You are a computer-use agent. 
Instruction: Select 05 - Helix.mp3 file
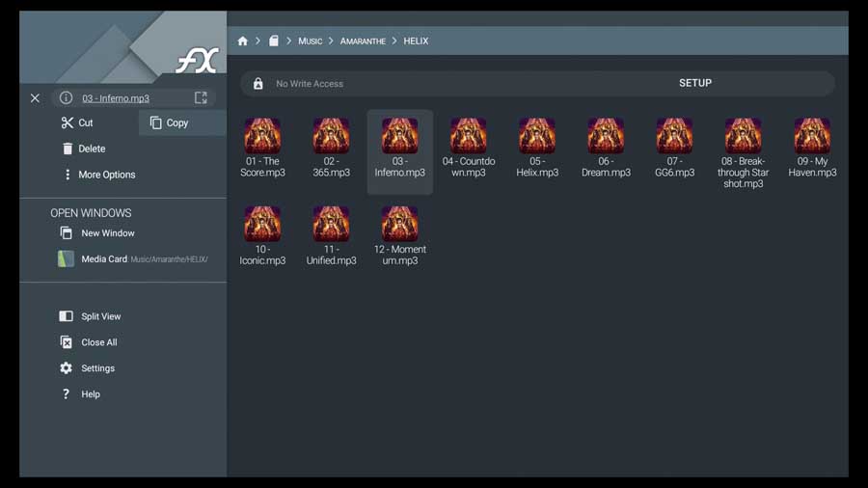[x=537, y=148]
